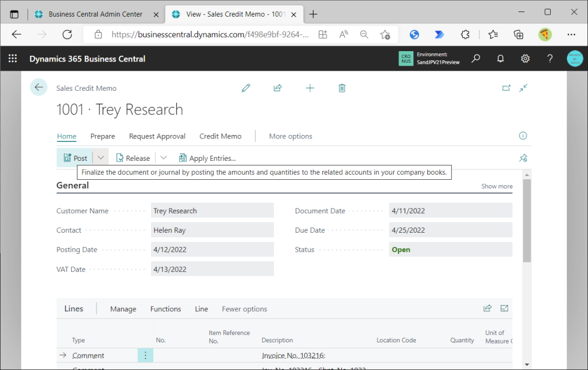Screen dimensions: 588x370
Task: Open the browser Collections icon
Action: (x=519, y=34)
